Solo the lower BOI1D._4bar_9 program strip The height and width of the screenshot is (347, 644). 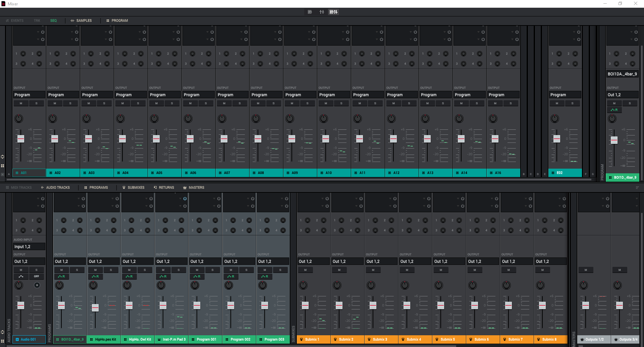(x=77, y=270)
